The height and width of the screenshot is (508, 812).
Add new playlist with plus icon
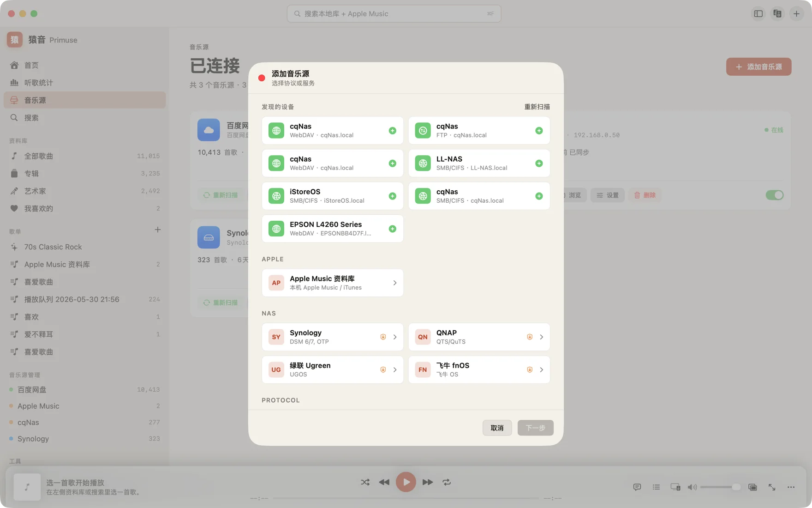(158, 230)
